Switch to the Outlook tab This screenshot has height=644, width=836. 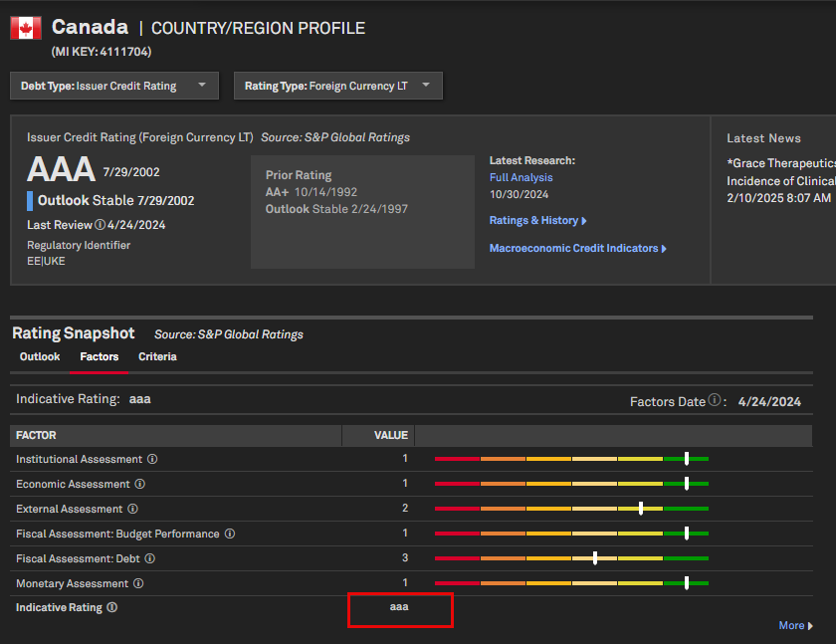click(x=40, y=356)
